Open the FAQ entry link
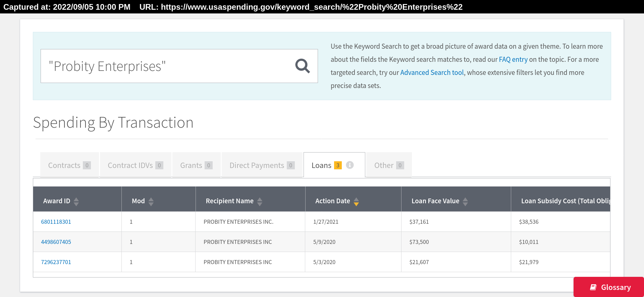 pyautogui.click(x=513, y=59)
